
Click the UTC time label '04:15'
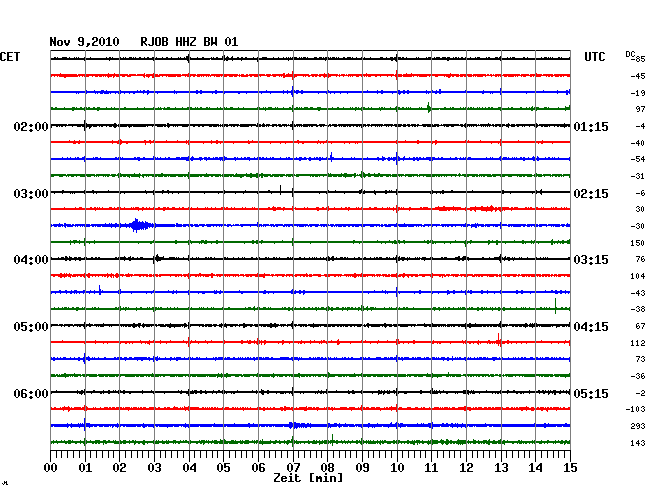(591, 327)
